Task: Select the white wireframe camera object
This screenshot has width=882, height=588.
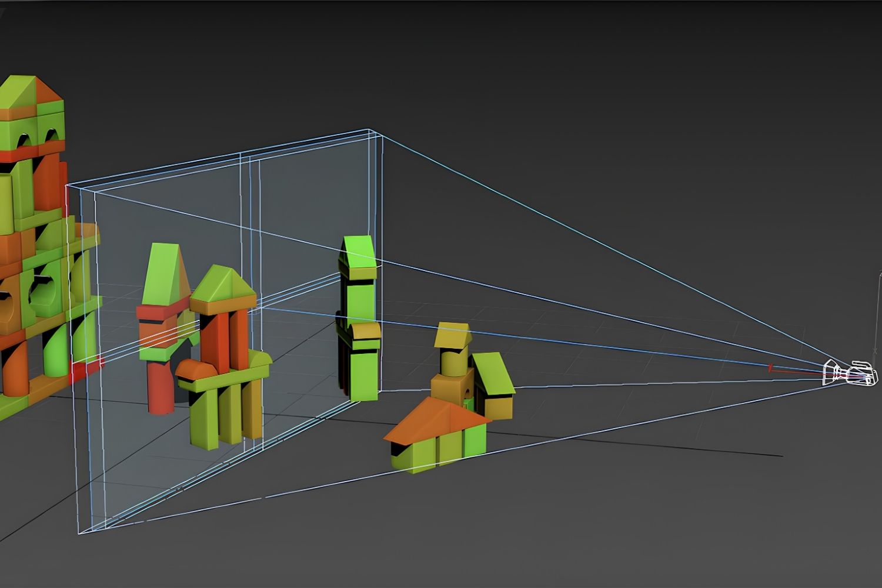Action: (850, 373)
